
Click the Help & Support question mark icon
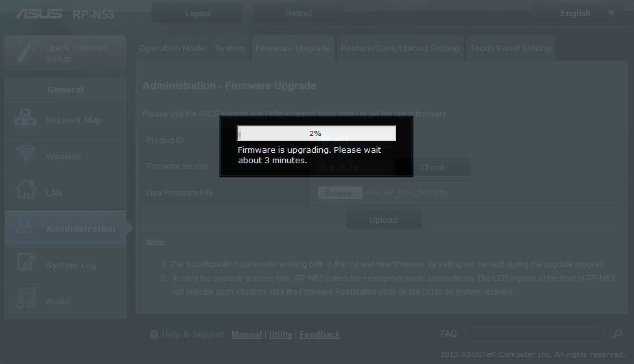tap(154, 335)
